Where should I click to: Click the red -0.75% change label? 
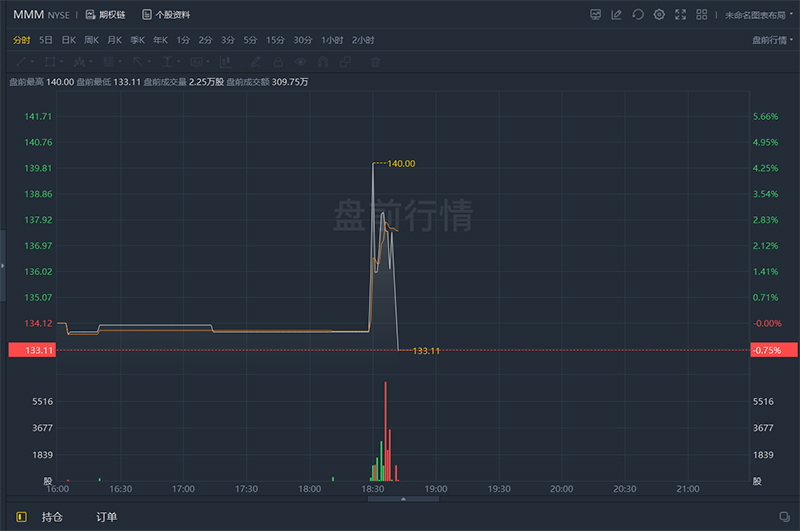tap(773, 350)
